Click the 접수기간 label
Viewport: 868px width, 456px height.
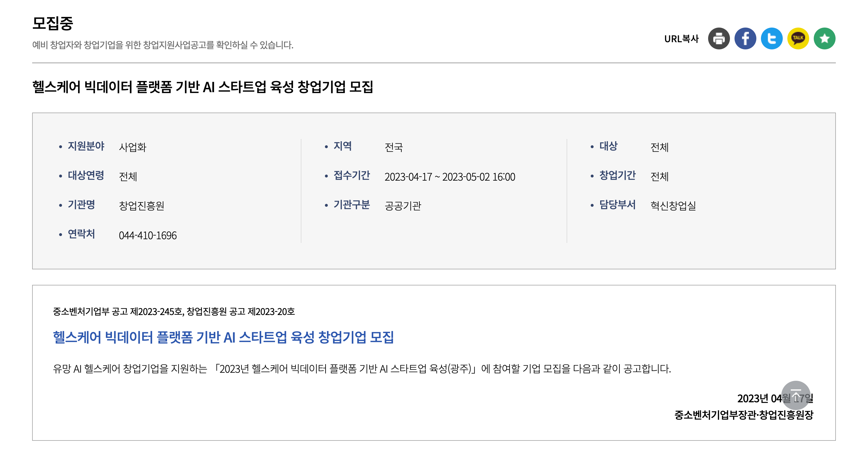352,175
